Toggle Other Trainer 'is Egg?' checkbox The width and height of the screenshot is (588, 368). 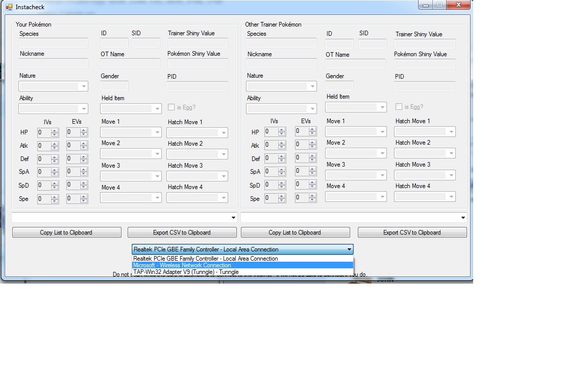click(x=399, y=107)
